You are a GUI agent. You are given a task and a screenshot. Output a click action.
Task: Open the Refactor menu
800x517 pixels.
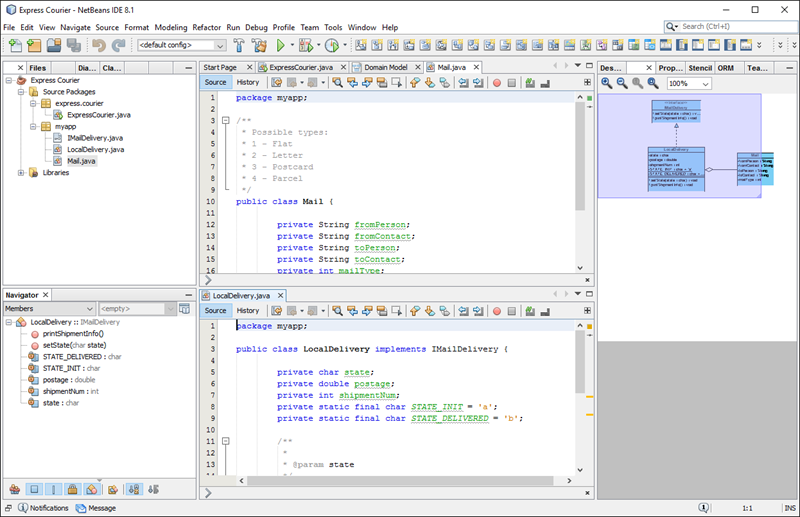tap(207, 28)
